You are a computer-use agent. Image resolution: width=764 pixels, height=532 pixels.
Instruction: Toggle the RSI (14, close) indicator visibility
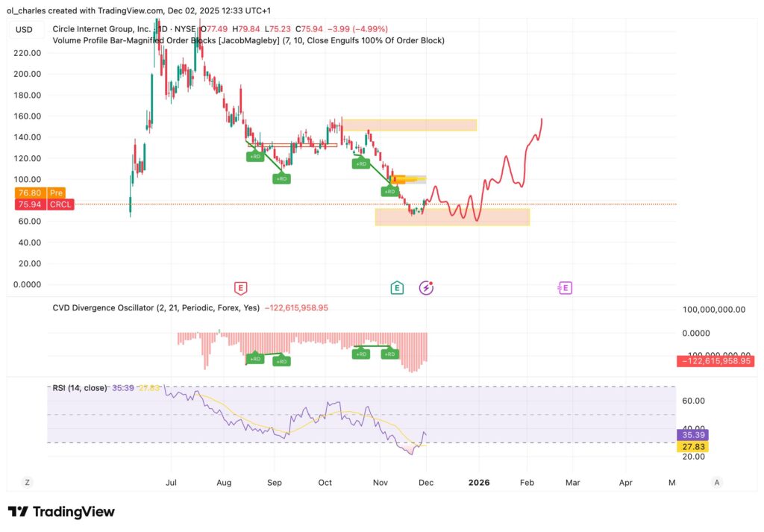pos(82,388)
